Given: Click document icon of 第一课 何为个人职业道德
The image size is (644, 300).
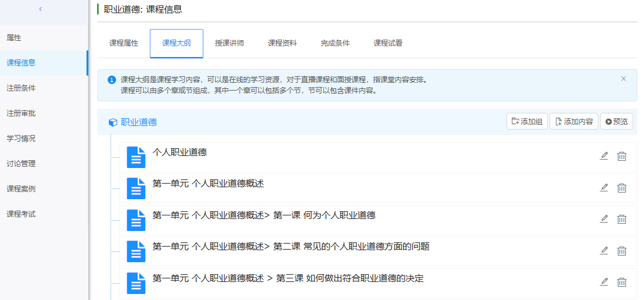Looking at the screenshot, I should pyautogui.click(x=136, y=220).
